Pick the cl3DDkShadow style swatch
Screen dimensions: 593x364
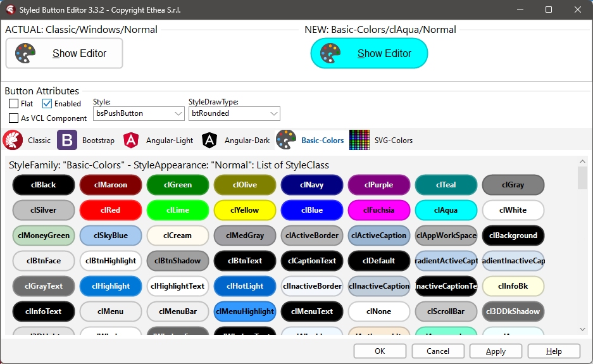point(513,312)
